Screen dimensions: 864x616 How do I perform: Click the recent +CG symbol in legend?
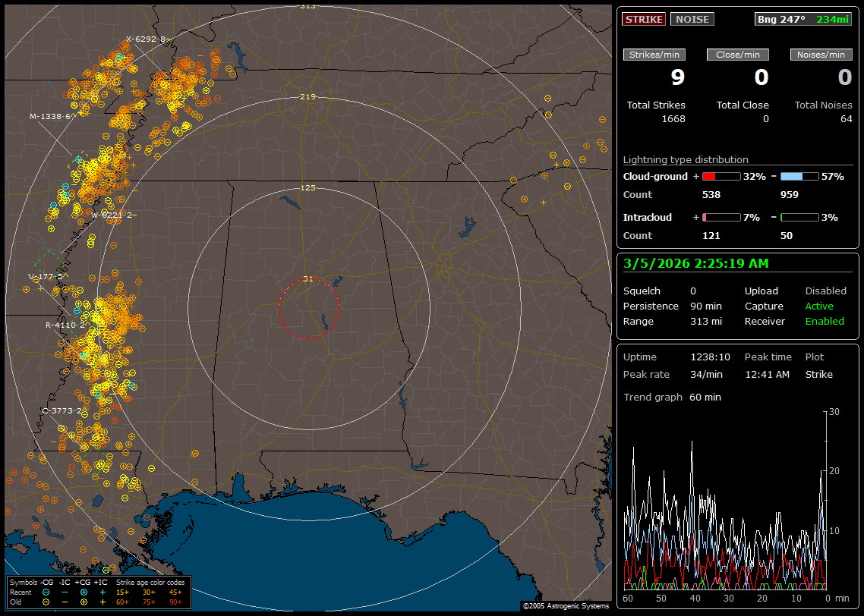pos(84,592)
